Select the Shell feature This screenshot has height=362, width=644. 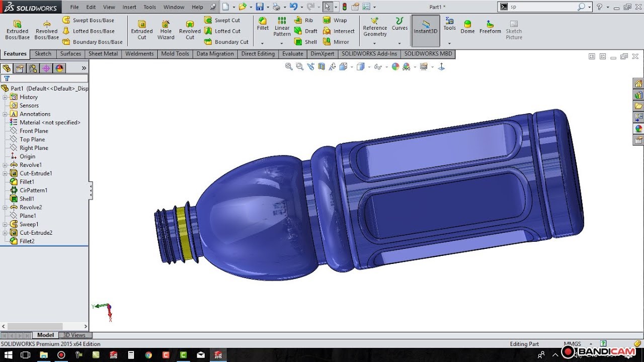[306, 42]
